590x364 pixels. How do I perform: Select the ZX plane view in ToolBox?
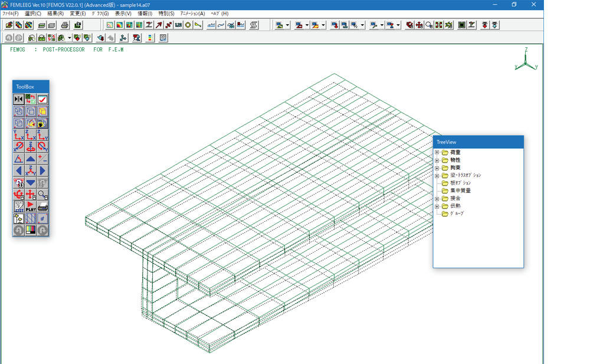click(31, 135)
